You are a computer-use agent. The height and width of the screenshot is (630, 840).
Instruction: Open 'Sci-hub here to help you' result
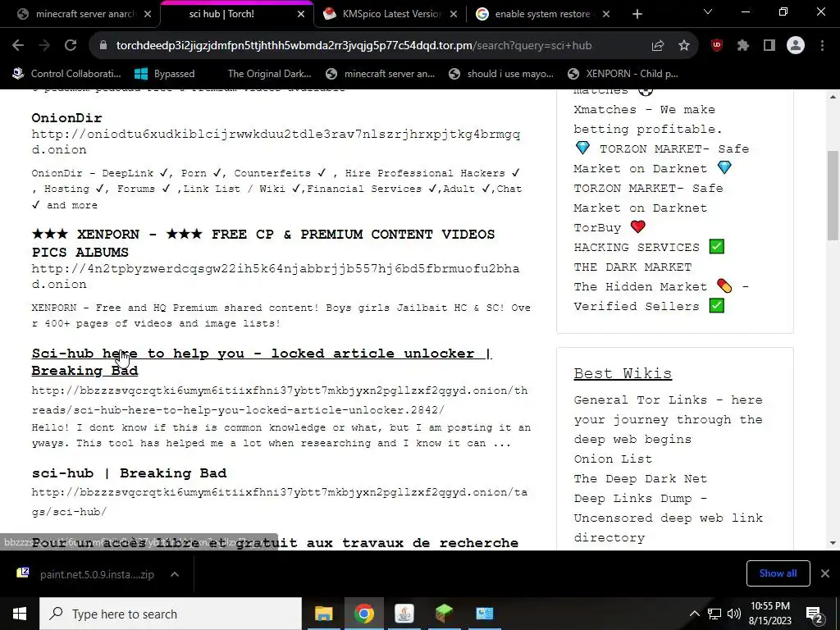tap(262, 362)
